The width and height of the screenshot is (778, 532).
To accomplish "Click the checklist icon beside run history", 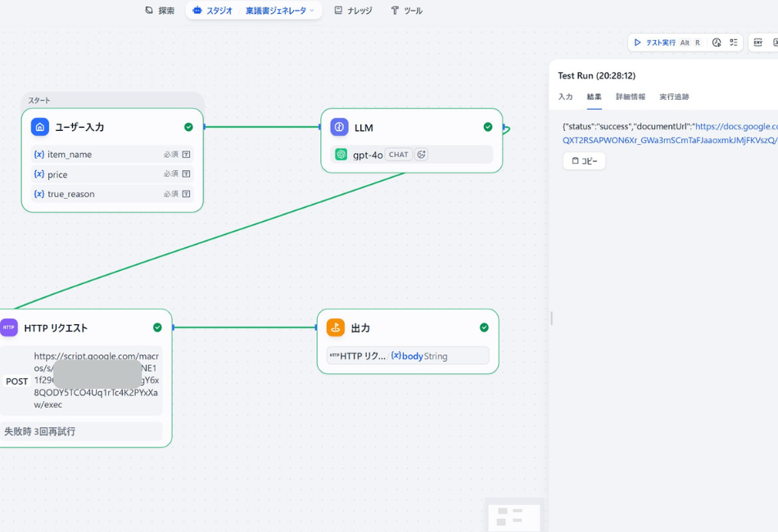I will (735, 43).
